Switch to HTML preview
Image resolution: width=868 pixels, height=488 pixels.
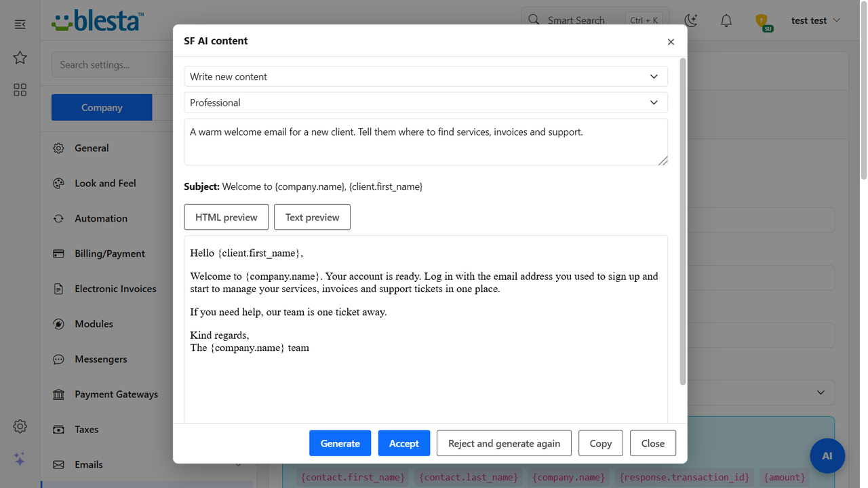[x=226, y=217]
